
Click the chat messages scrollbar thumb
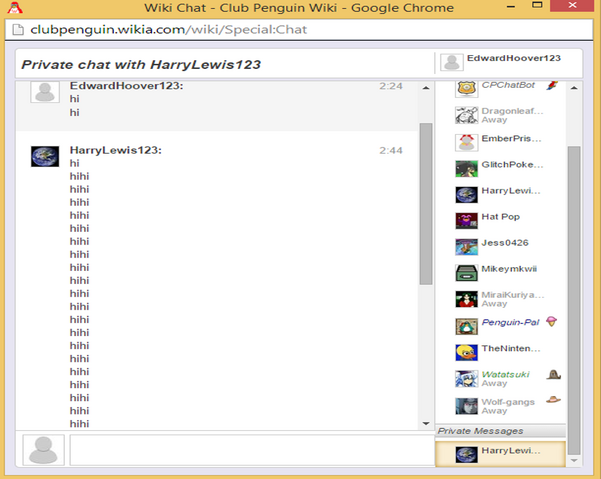pyautogui.click(x=426, y=204)
